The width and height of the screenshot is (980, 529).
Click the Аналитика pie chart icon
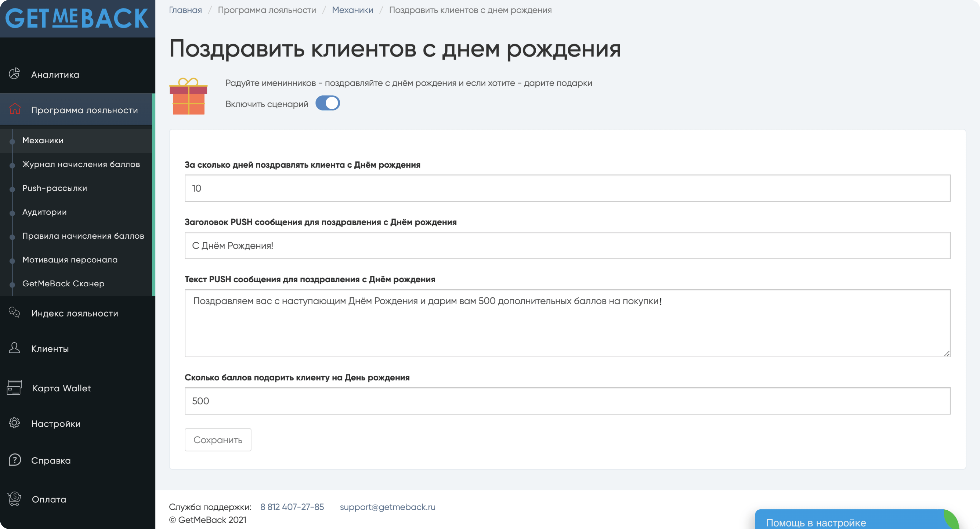click(14, 74)
